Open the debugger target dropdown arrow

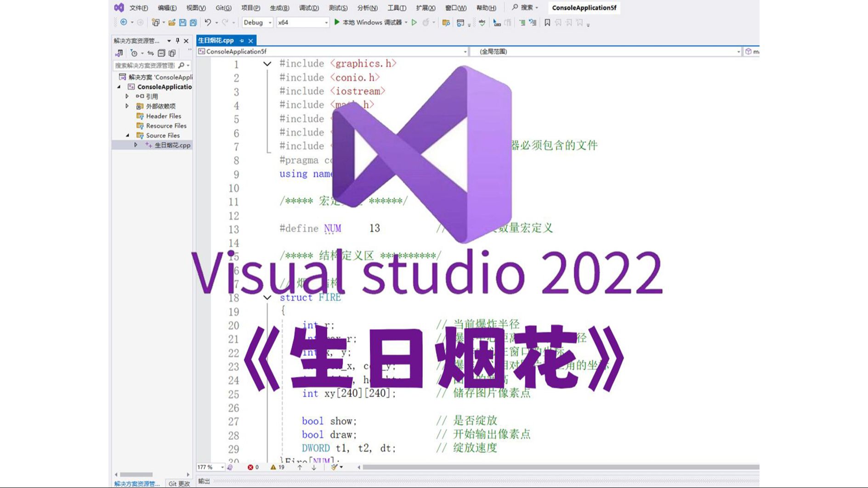406,22
